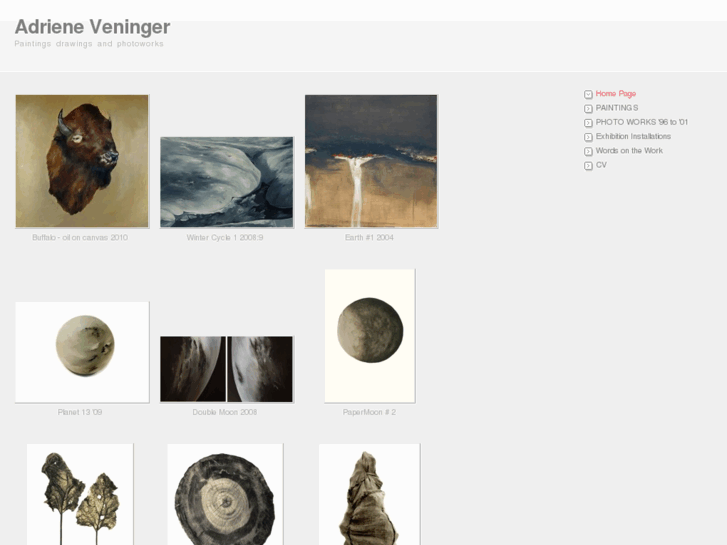Screen dimensions: 727x545
Task: Click caption 'Winter Cycle 1 2008:9'
Action: tap(225, 237)
